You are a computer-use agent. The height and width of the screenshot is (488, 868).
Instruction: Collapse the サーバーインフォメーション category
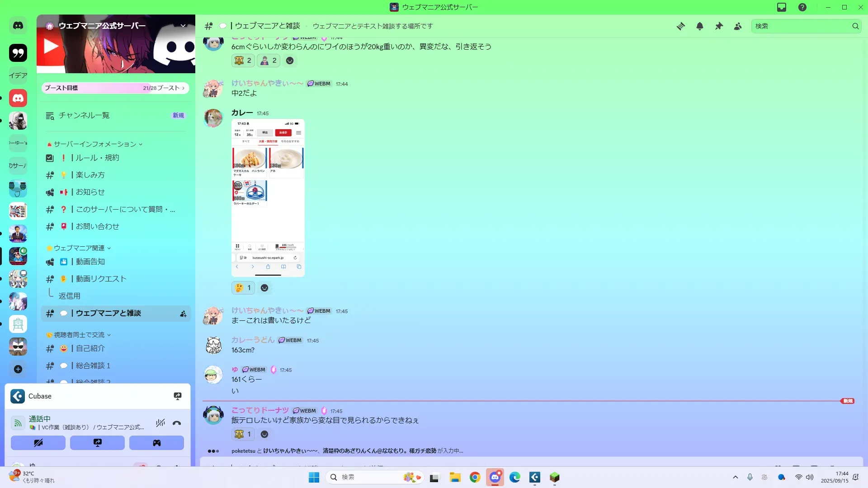tap(95, 144)
